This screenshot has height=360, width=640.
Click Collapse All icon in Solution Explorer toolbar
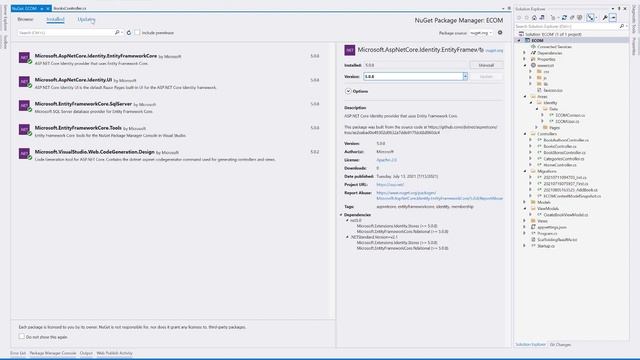tap(572, 18)
